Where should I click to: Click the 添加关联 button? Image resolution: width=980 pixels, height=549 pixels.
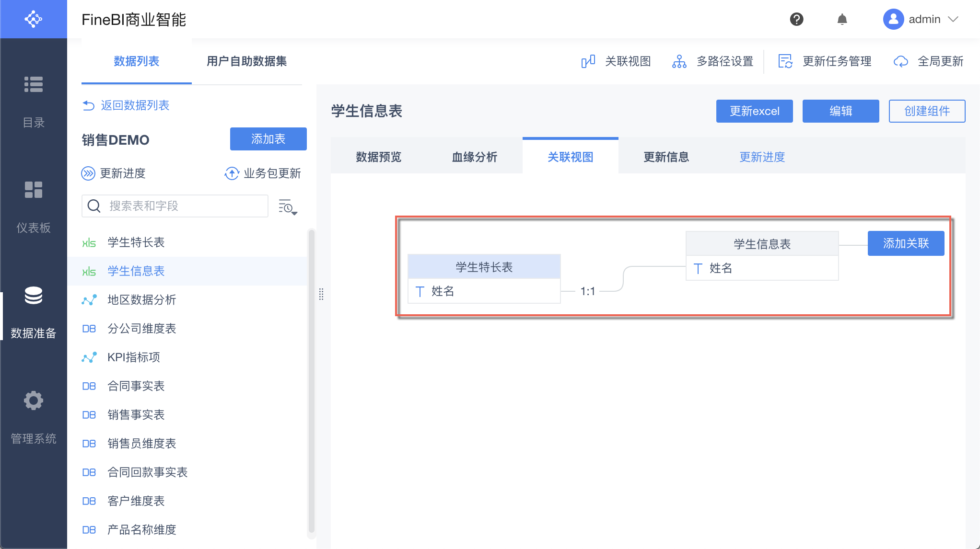coord(905,243)
